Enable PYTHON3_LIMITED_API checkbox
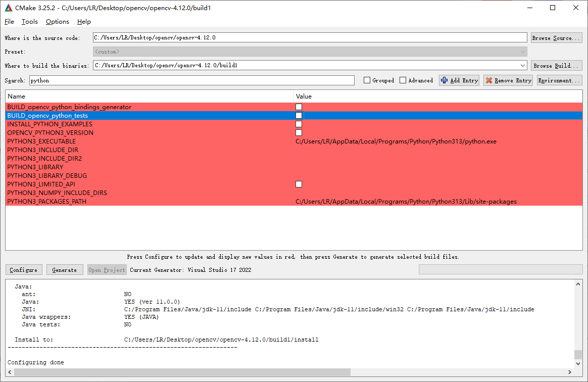The width and height of the screenshot is (588, 382). tap(299, 184)
